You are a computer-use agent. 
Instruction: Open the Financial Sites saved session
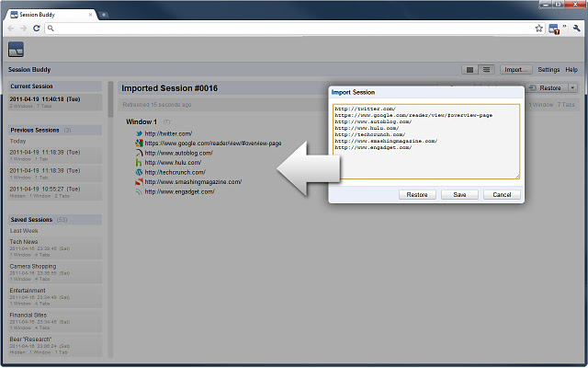(55, 321)
